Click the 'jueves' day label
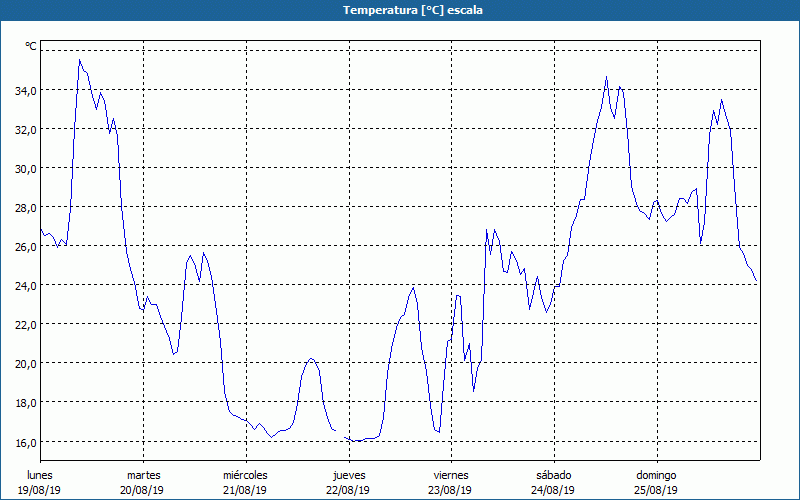The height and width of the screenshot is (500, 800). coord(349,475)
